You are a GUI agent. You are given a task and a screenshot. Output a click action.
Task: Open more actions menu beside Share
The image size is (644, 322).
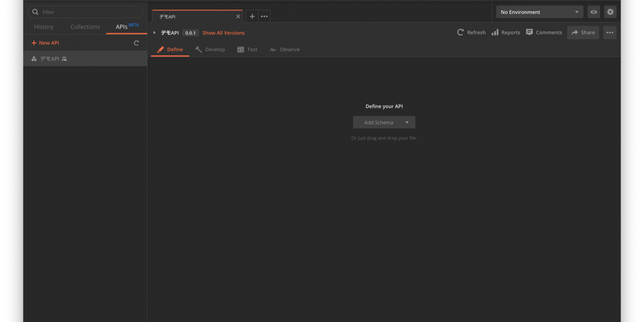610,33
